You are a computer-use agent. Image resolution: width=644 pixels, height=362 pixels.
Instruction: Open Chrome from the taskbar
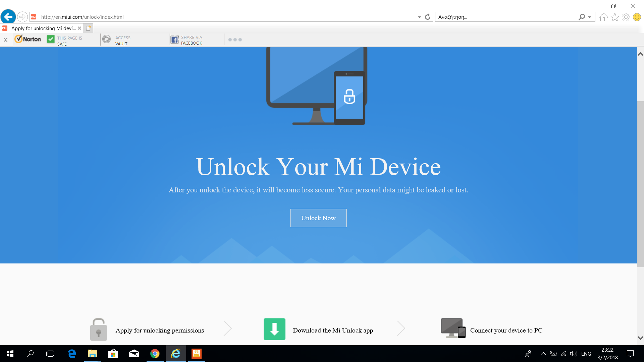pos(155,354)
